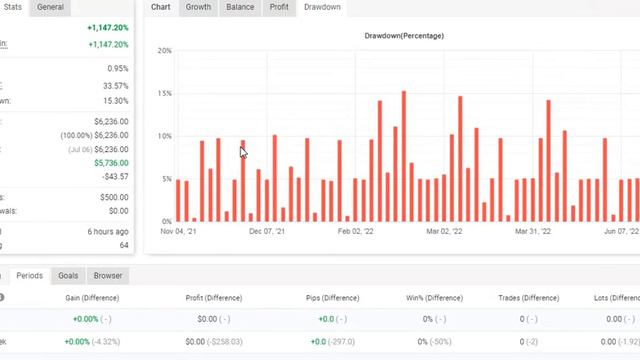Click the 0% (-50%) win cell
The image size is (640, 360).
[434, 342]
